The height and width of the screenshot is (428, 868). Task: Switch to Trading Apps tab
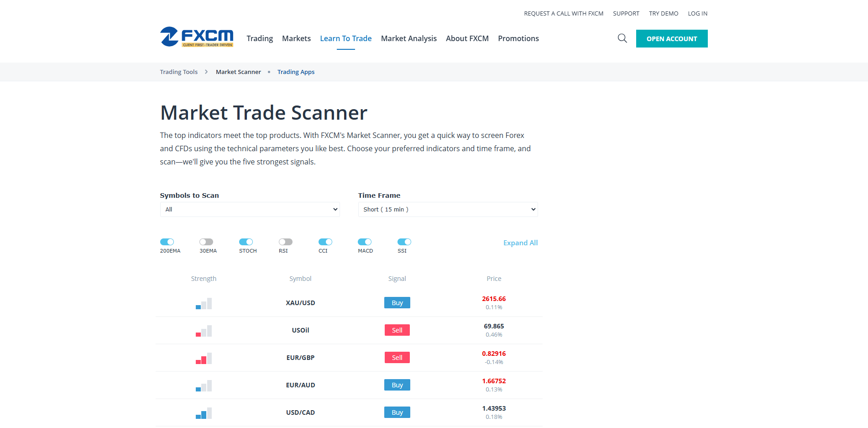(296, 72)
